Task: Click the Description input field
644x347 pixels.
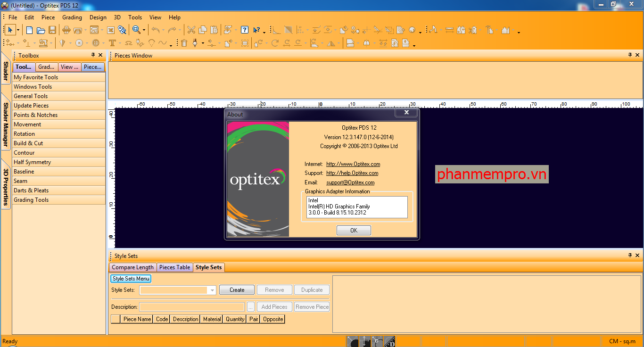Action: pyautogui.click(x=192, y=307)
